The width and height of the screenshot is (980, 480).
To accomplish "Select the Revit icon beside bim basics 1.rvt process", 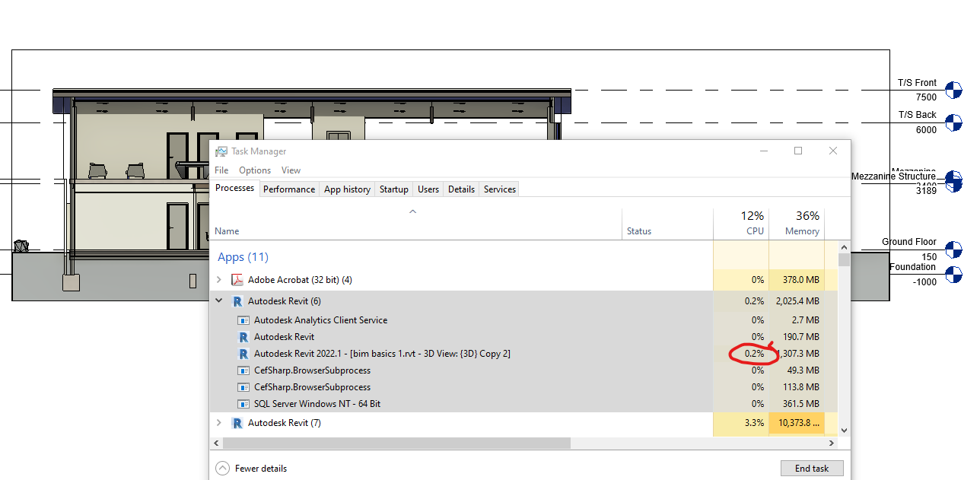I will click(x=243, y=353).
